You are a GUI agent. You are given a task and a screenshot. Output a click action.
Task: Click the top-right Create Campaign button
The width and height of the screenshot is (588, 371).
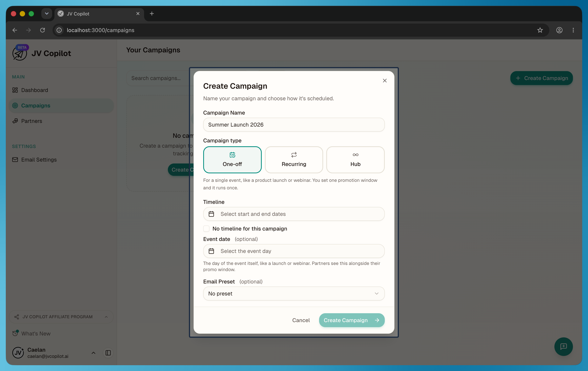pyautogui.click(x=541, y=78)
